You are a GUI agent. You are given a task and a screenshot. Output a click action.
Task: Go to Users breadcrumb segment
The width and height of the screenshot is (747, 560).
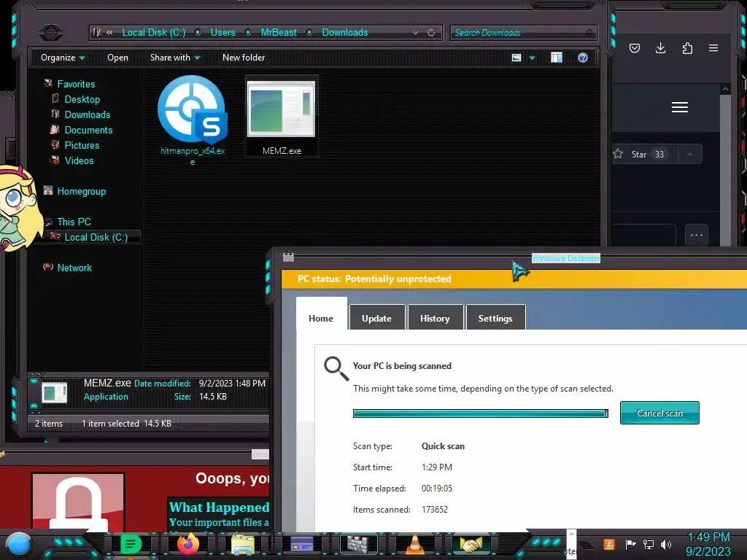[223, 32]
